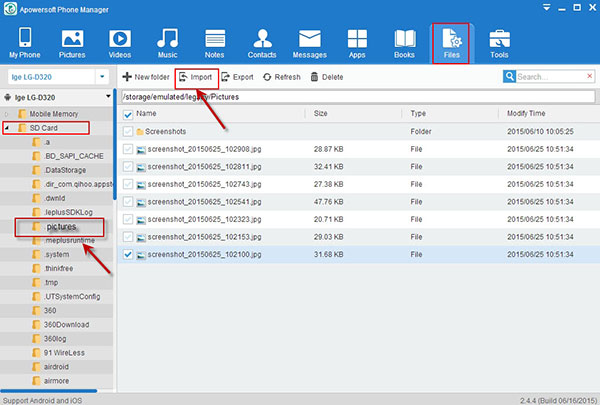Viewport: 600px width, 405px height.
Task: Open the Files section
Action: coord(452,43)
